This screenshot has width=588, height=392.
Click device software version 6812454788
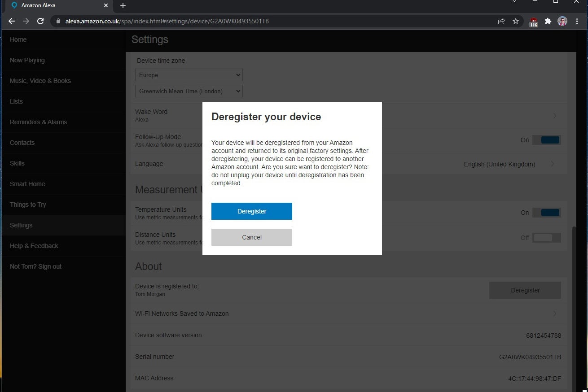point(544,335)
